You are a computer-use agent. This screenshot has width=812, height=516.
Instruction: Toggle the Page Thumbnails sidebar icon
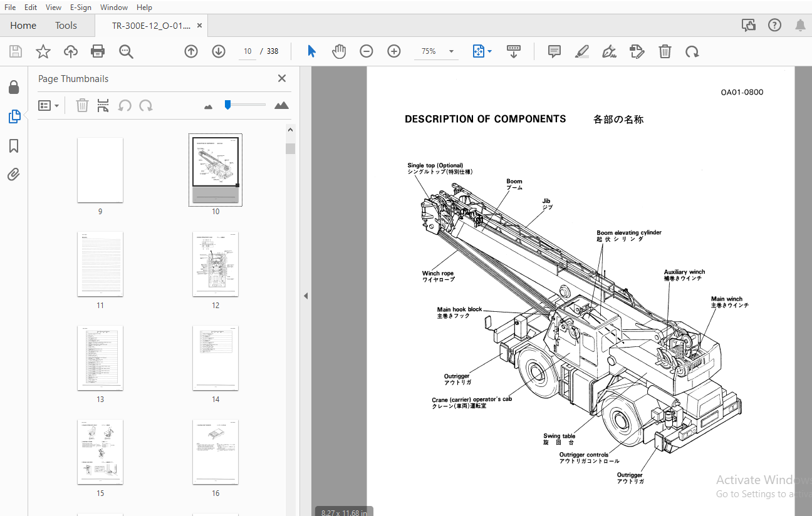point(14,116)
